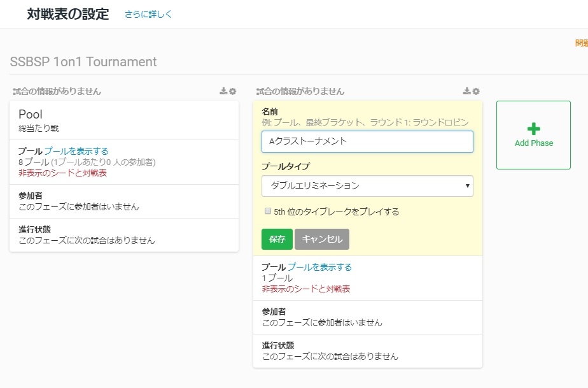Select the Pool phase title
The height and width of the screenshot is (388, 588).
tap(31, 114)
